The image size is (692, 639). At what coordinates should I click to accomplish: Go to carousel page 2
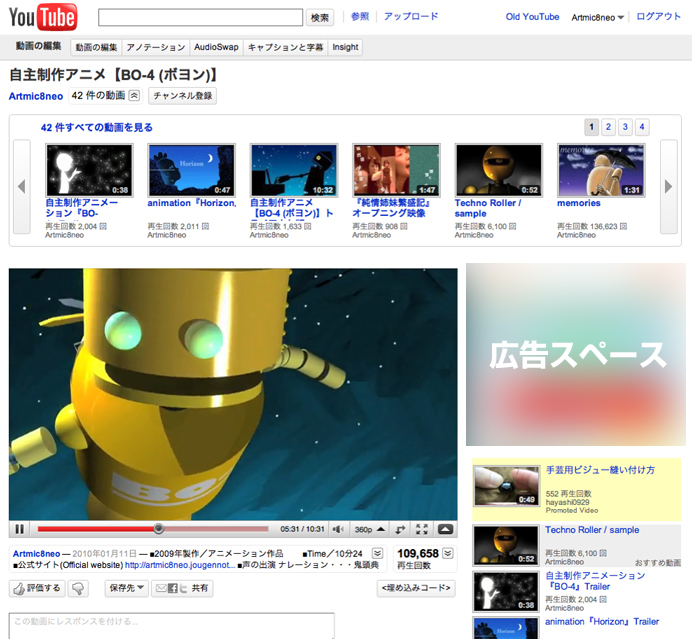tap(608, 127)
